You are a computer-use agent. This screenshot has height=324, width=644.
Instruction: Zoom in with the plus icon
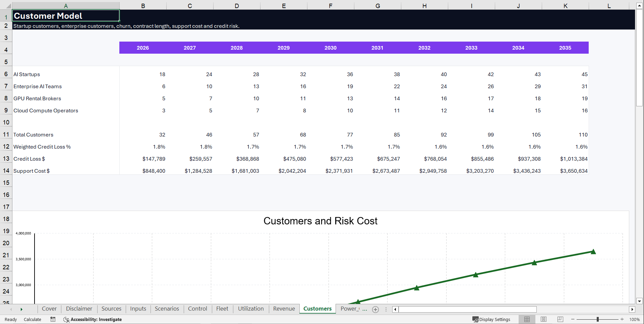click(622, 319)
